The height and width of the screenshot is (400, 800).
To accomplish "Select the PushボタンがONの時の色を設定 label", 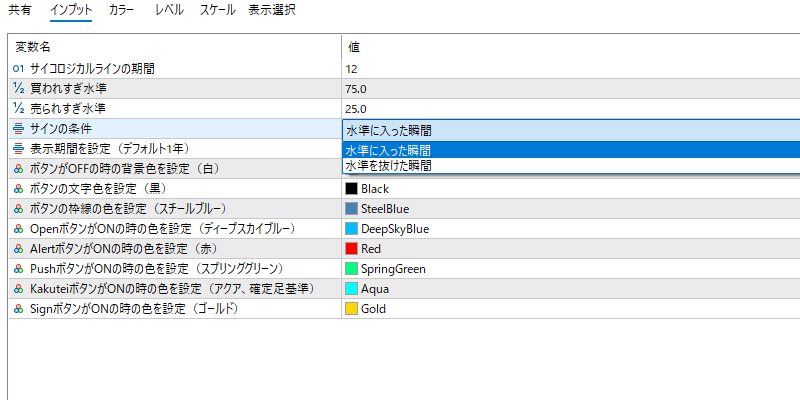I will point(157,269).
